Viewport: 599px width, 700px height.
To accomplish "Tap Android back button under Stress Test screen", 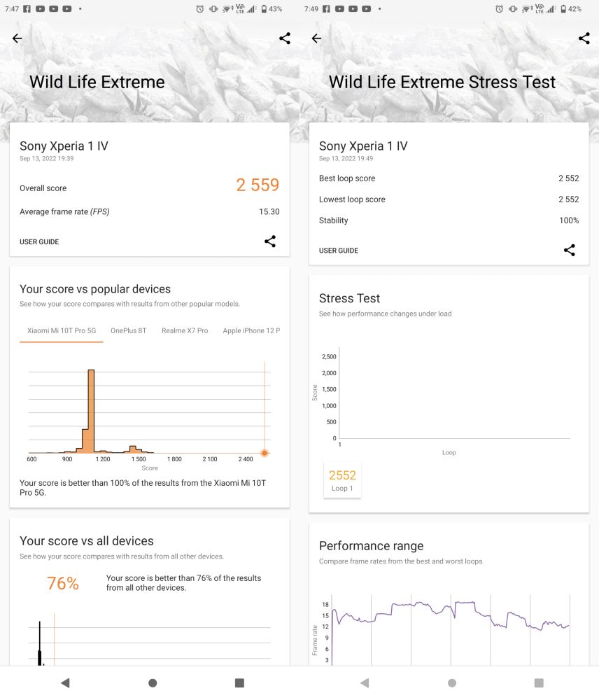I will pyautogui.click(x=365, y=682).
